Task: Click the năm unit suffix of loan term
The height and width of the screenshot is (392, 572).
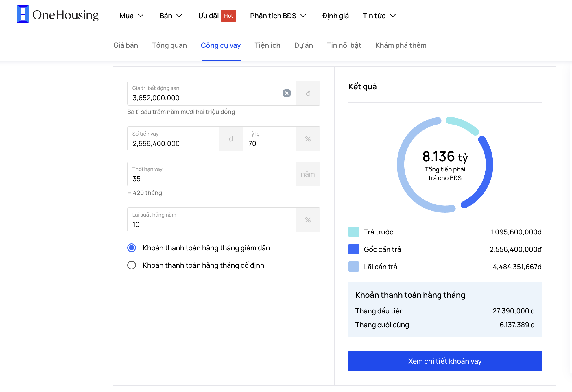Action: (308, 174)
